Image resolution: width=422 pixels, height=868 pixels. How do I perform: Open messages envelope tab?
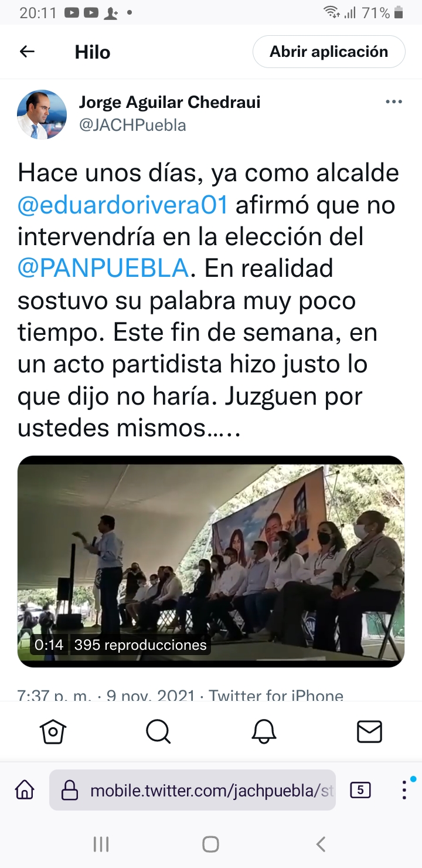point(369,731)
